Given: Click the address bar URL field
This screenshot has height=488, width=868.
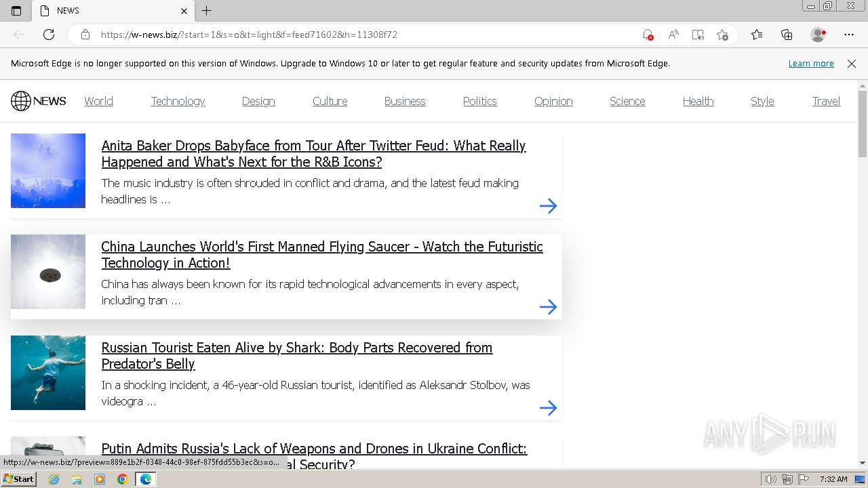Looking at the screenshot, I should coord(366,35).
